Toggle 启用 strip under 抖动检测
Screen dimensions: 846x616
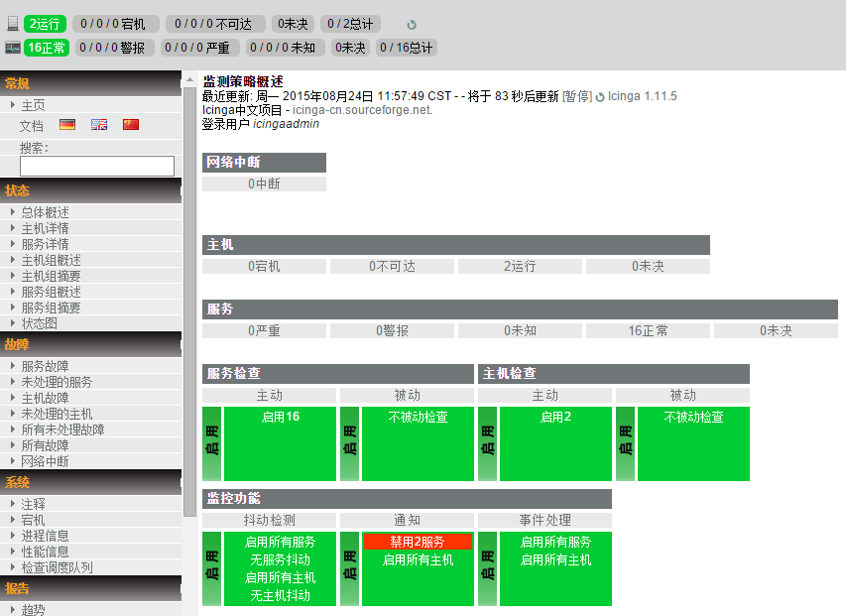coord(212,568)
